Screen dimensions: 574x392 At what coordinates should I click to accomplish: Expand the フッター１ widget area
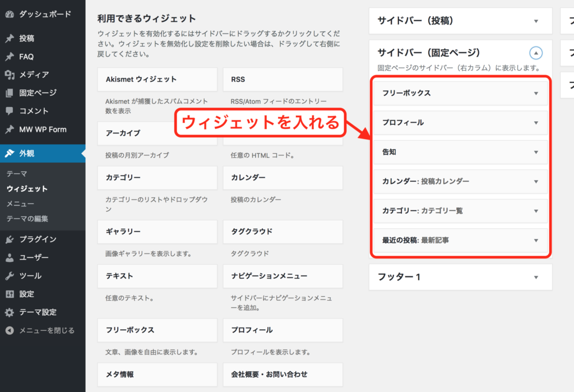point(536,277)
